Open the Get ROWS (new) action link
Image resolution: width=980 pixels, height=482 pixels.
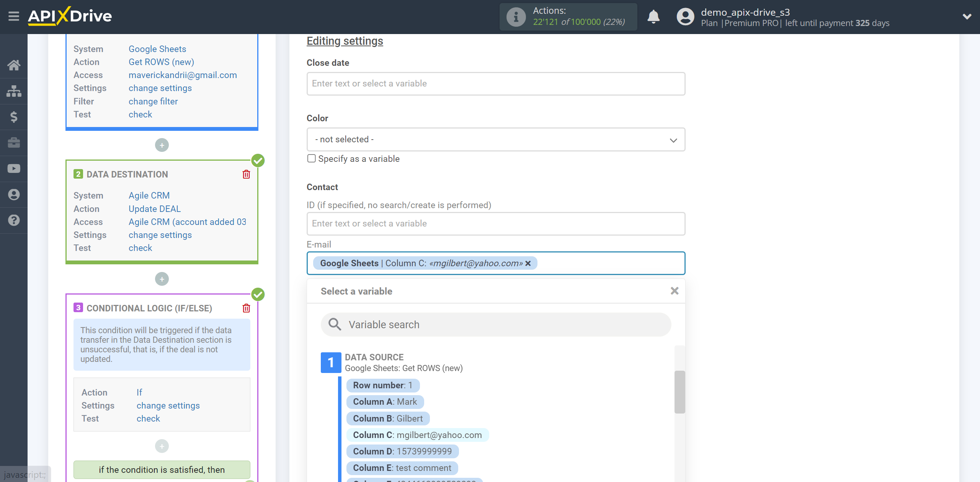click(161, 62)
